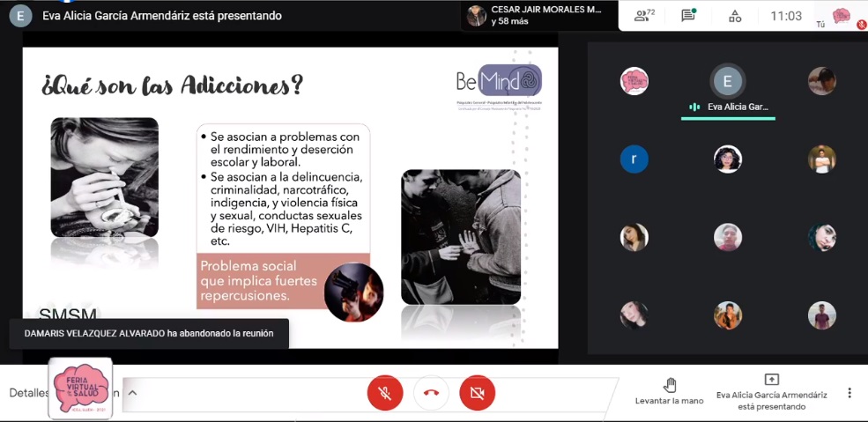Open the meeting chat panel
The width and height of the screenshot is (868, 422).
click(x=688, y=16)
